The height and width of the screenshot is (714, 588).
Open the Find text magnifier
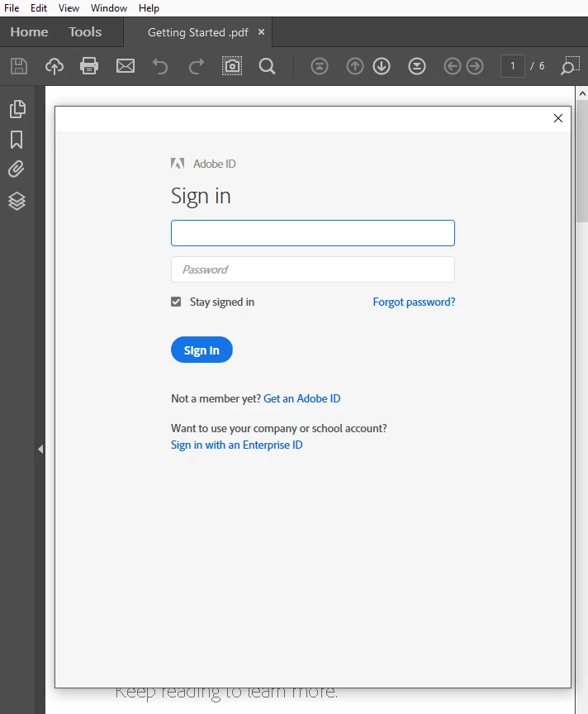pyautogui.click(x=267, y=66)
